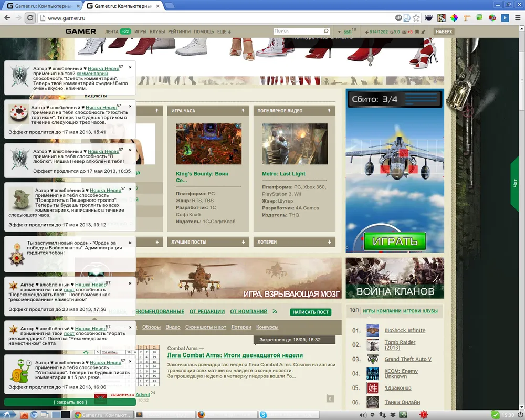Open the Chrome hamburger menu

[x=518, y=18]
